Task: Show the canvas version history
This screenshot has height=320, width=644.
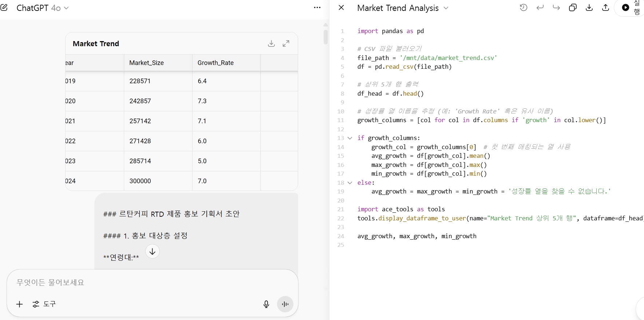Action: pos(524,8)
